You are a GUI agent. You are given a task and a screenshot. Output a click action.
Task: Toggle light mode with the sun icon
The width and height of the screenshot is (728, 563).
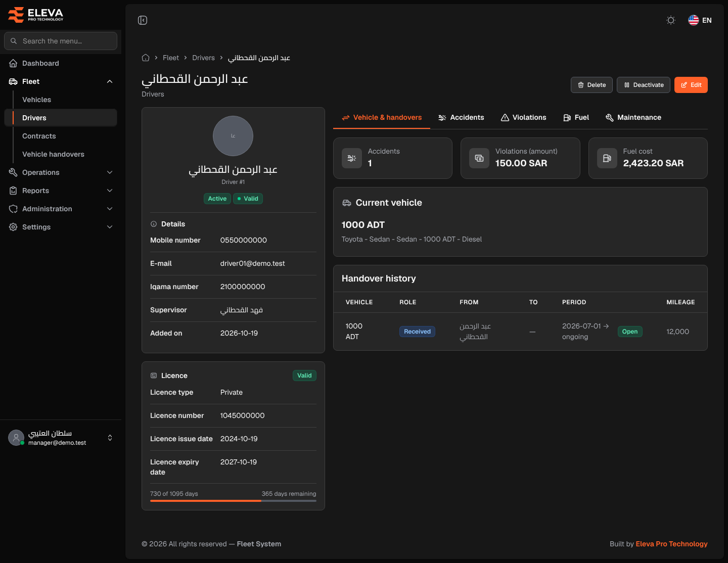(671, 20)
